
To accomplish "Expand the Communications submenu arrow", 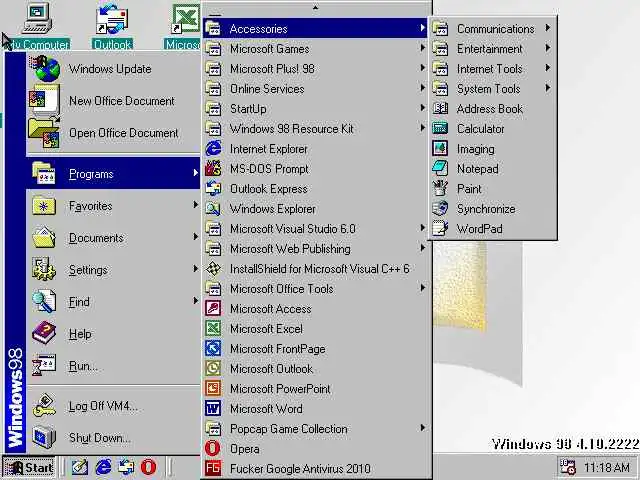I will point(548,28).
